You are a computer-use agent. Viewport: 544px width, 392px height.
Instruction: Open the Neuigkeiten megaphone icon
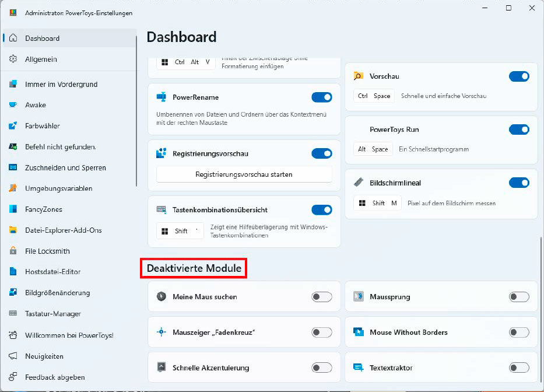(x=13, y=356)
